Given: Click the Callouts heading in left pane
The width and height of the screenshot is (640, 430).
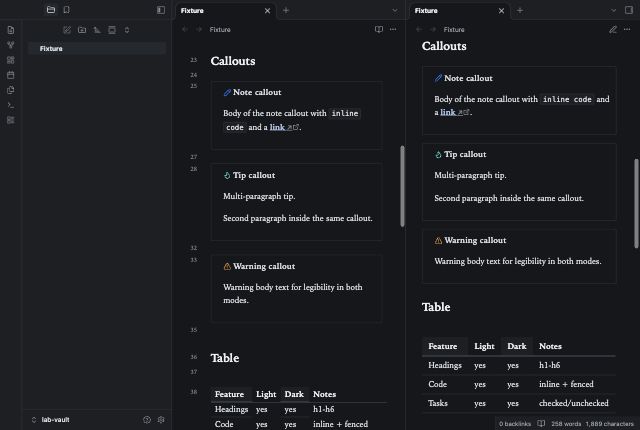Looking at the screenshot, I should coord(233,61).
